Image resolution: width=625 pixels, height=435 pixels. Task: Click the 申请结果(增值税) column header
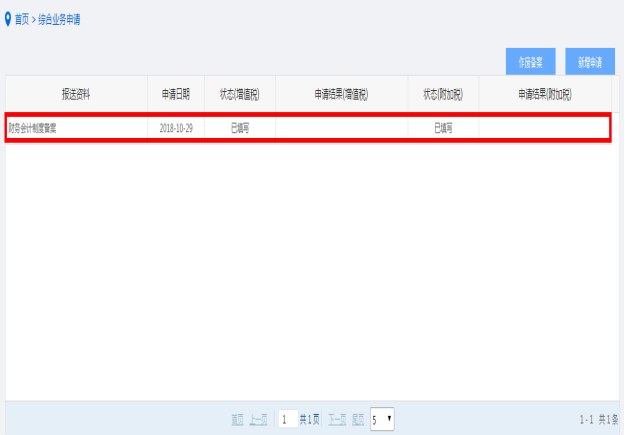point(341,94)
